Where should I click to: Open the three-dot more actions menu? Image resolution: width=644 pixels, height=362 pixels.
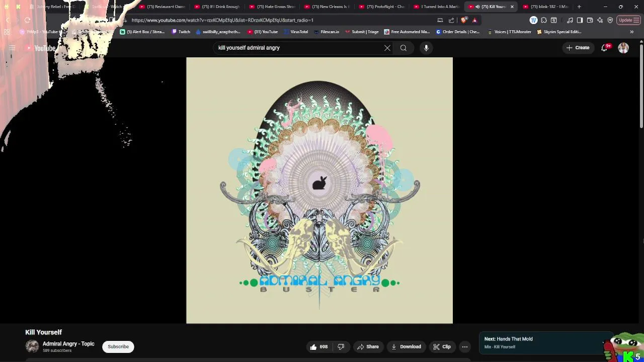465,346
